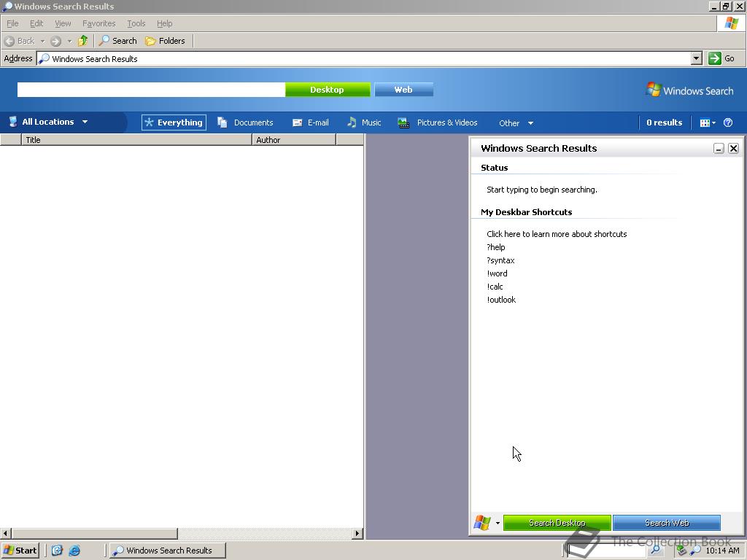Select the !outlook shortcut

click(x=501, y=300)
